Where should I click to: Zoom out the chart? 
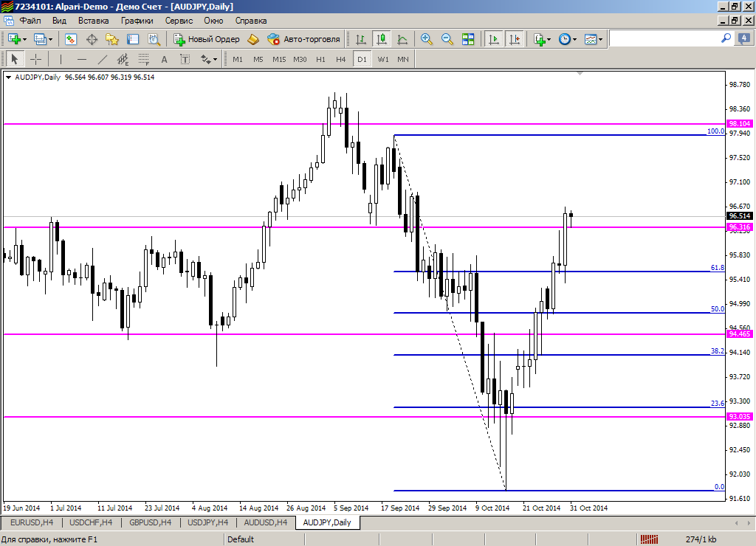coord(447,39)
